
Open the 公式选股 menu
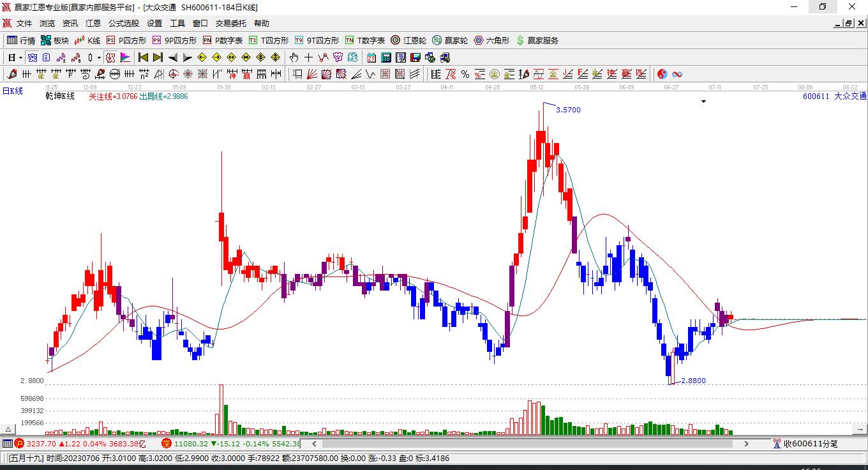pyautogui.click(x=124, y=24)
